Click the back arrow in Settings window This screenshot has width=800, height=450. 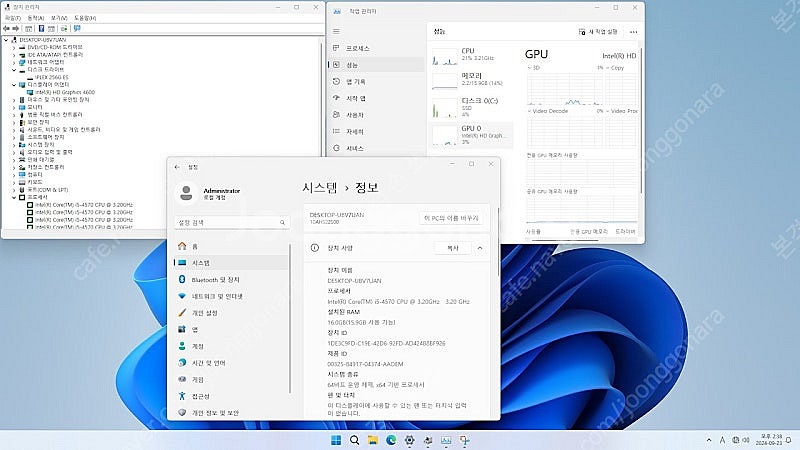point(177,167)
